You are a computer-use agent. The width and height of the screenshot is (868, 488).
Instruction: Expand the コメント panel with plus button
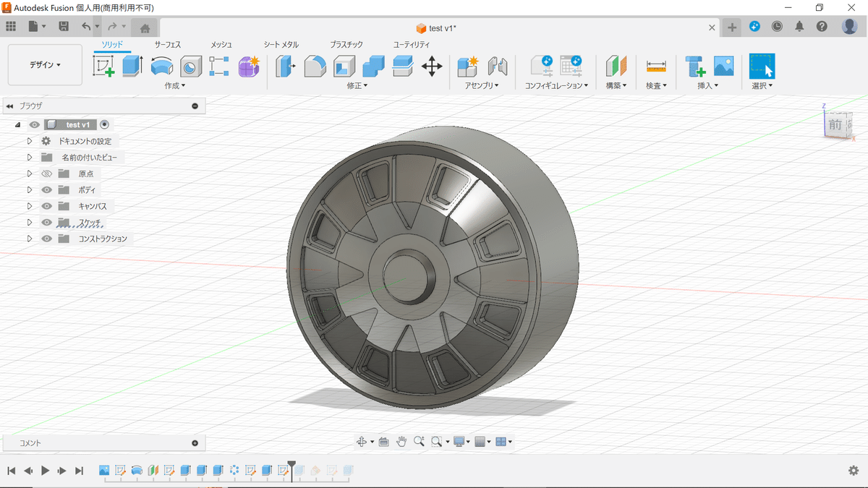195,443
